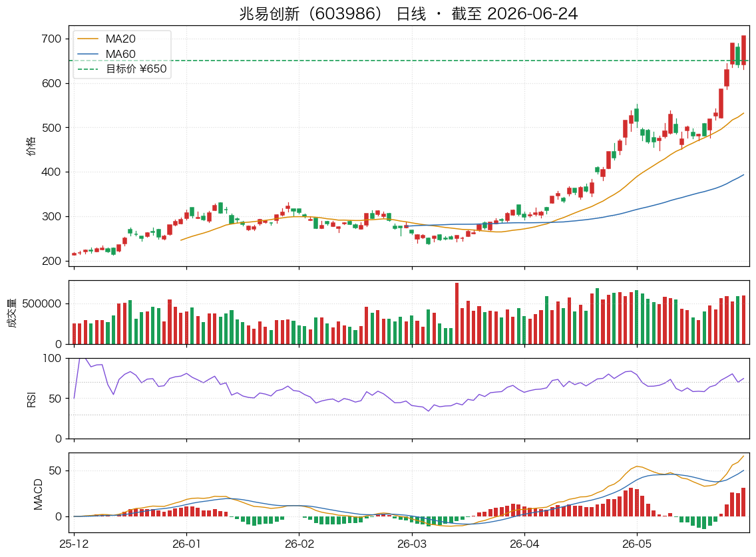Screen dimensions: 756x557
Task: Click the MACD axis label
Action: click(x=38, y=494)
